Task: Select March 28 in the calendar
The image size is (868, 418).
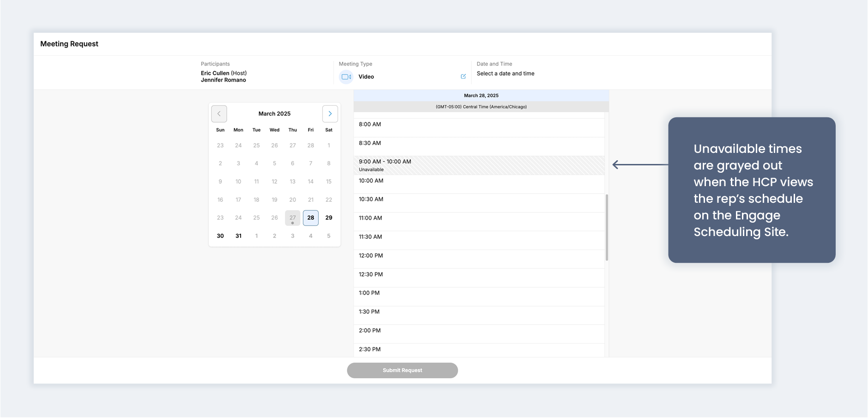Action: point(311,218)
